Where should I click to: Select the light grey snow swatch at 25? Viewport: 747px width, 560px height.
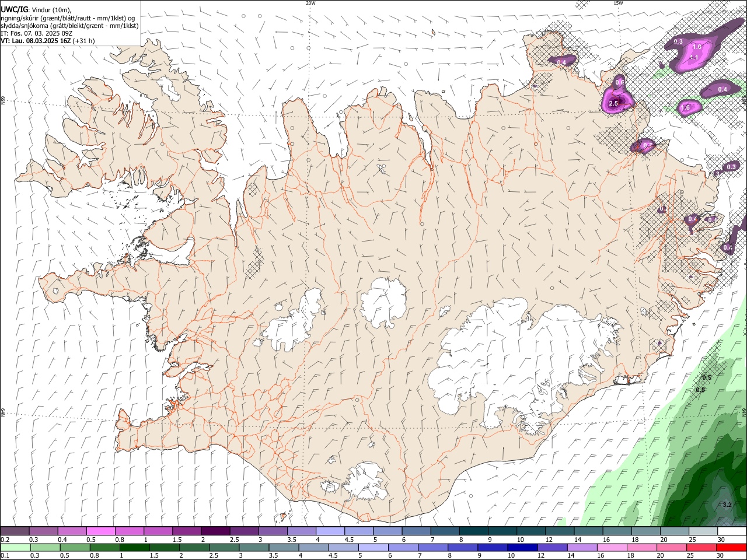pyautogui.click(x=703, y=531)
